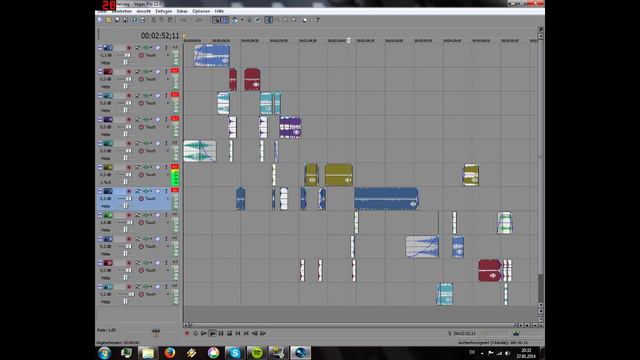Click the Go to Start transport button
This screenshot has width=640, height=360.
(238, 333)
